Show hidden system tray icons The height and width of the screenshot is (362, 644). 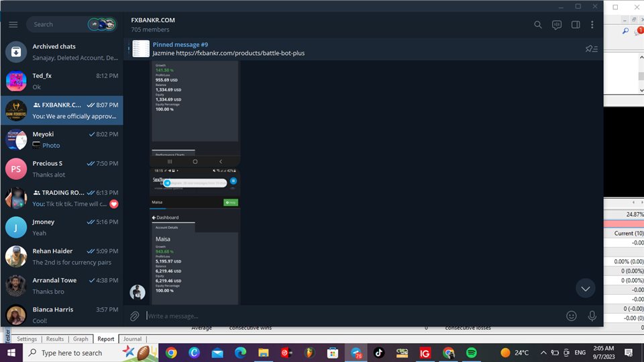tap(543, 353)
